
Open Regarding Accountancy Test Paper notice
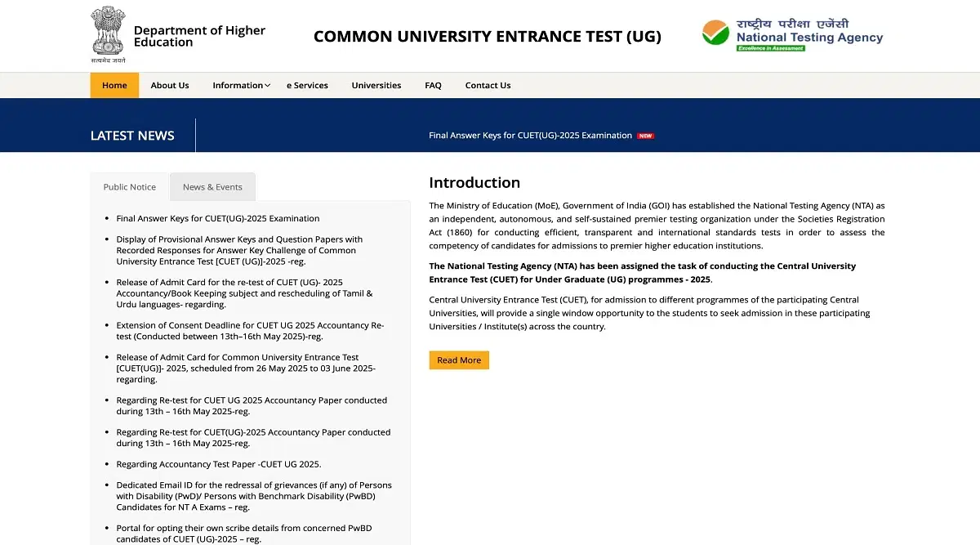[x=218, y=464]
